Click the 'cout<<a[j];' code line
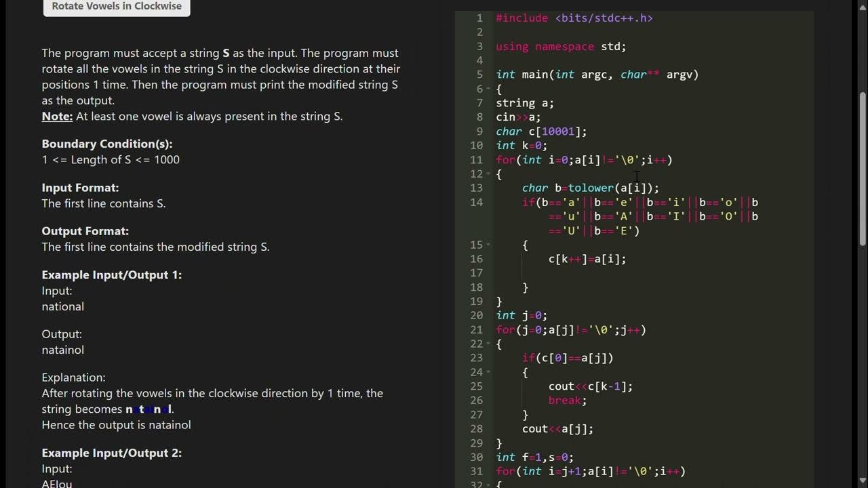 [x=557, y=428]
